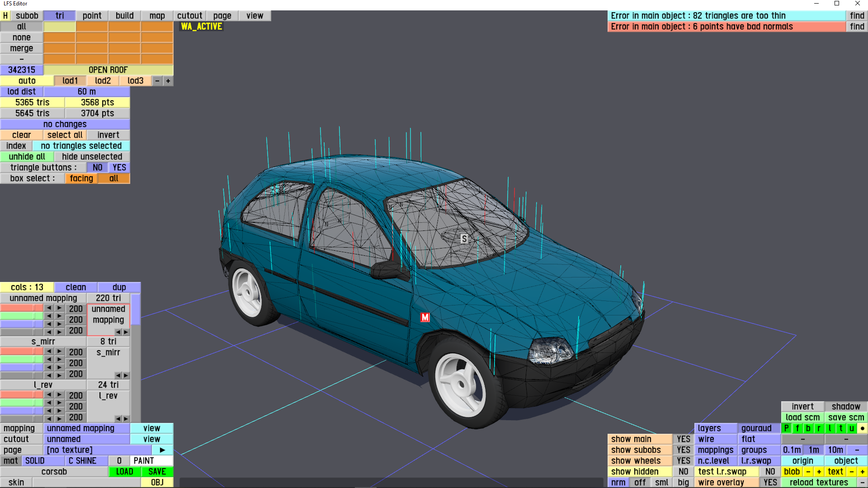
Task: Click find for thin triangles error
Action: point(857,16)
